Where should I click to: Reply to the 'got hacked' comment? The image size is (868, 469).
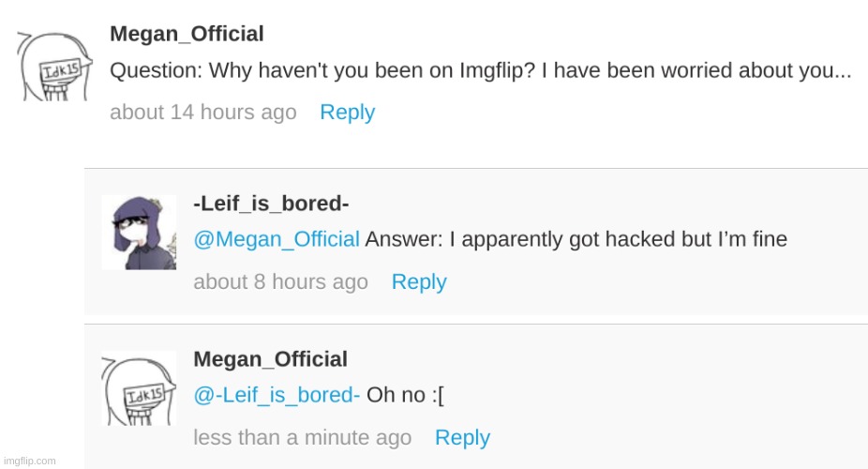point(419,281)
